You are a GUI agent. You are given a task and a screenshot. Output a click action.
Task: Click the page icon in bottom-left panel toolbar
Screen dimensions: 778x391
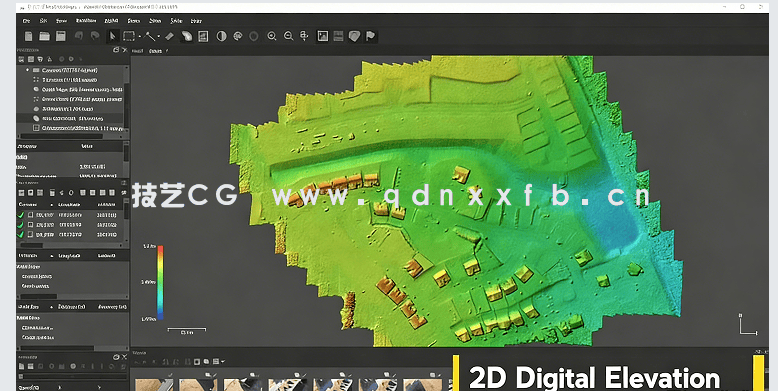click(22, 367)
